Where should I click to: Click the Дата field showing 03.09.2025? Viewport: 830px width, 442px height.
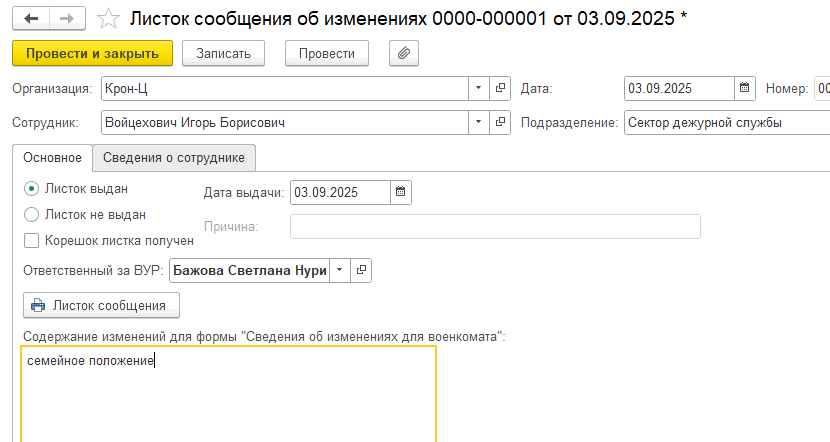(679, 88)
